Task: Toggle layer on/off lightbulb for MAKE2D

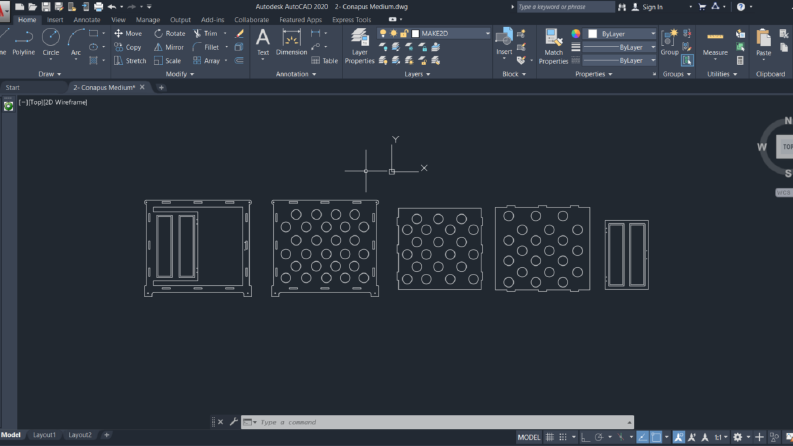Action: (383, 33)
